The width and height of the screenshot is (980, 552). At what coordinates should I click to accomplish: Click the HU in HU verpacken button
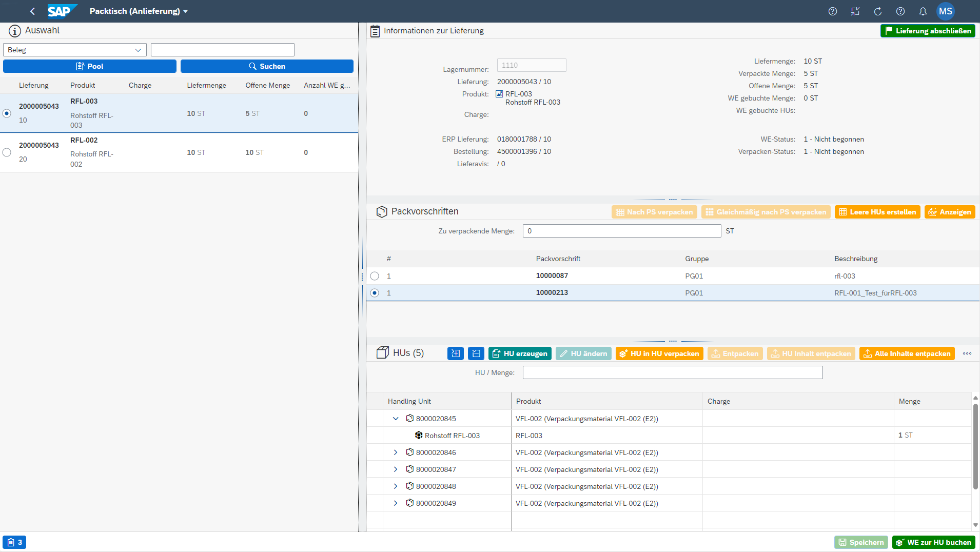coord(659,353)
